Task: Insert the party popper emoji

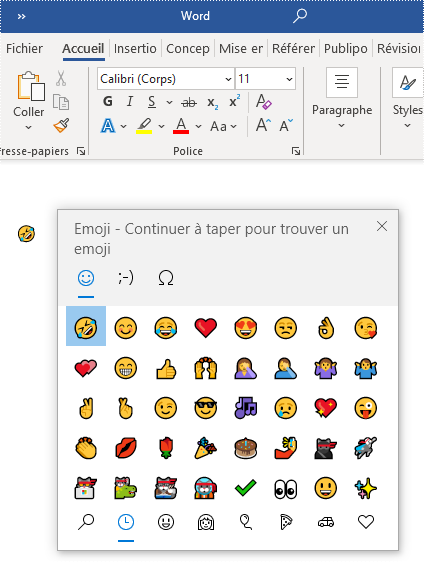Action: (x=206, y=448)
